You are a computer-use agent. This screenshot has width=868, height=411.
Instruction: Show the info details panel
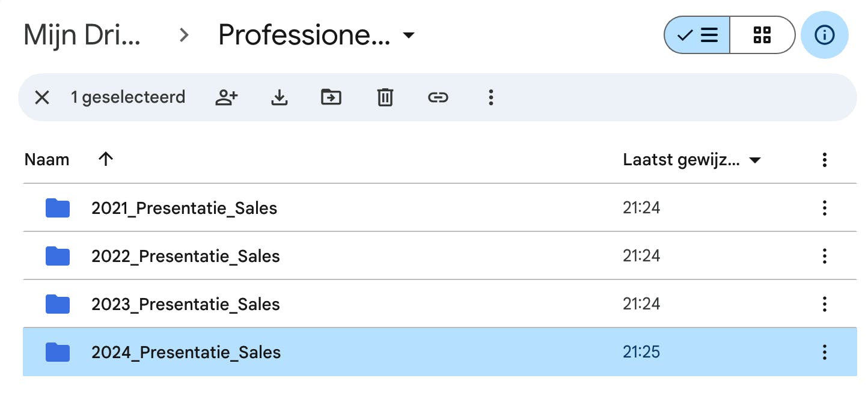coord(824,35)
